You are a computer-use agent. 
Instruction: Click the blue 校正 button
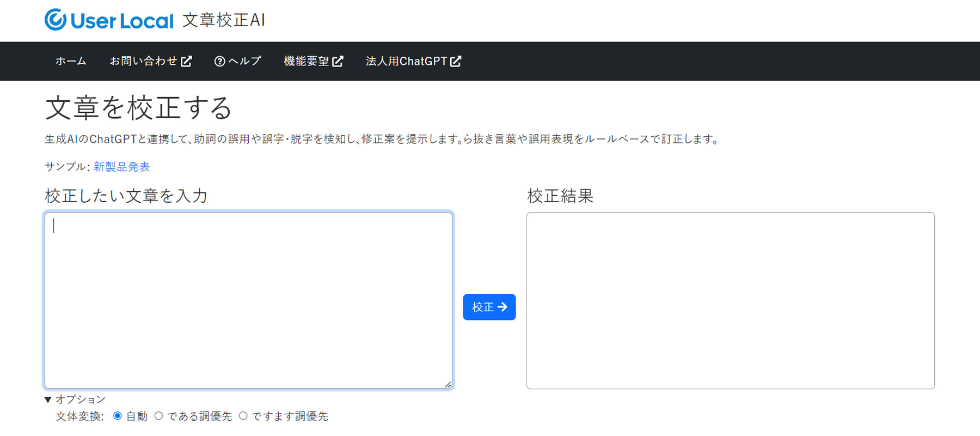[489, 307]
